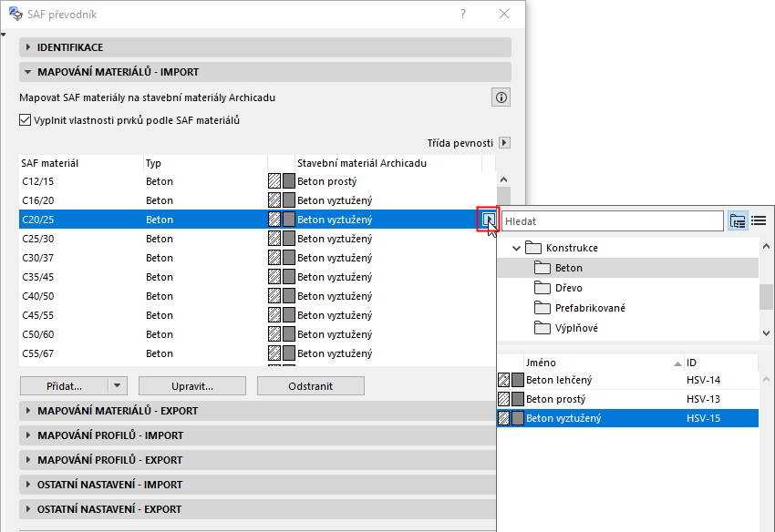Expand MAPOVÁNÍ PROFILŮ - IMPORT section
775x532 pixels.
tap(257, 435)
